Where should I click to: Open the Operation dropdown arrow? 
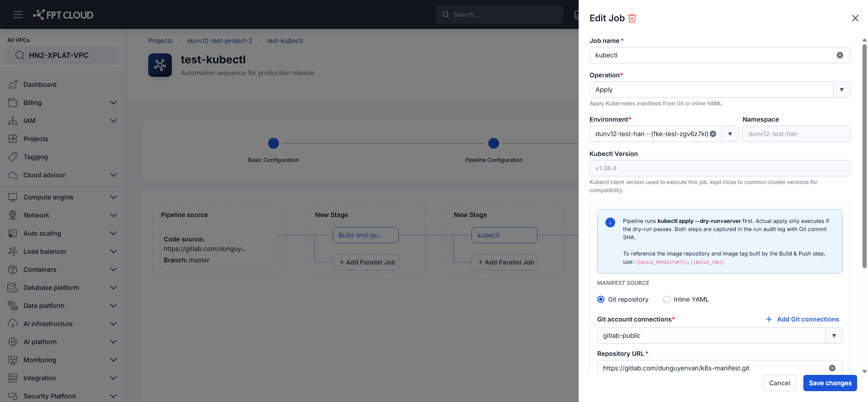point(841,90)
